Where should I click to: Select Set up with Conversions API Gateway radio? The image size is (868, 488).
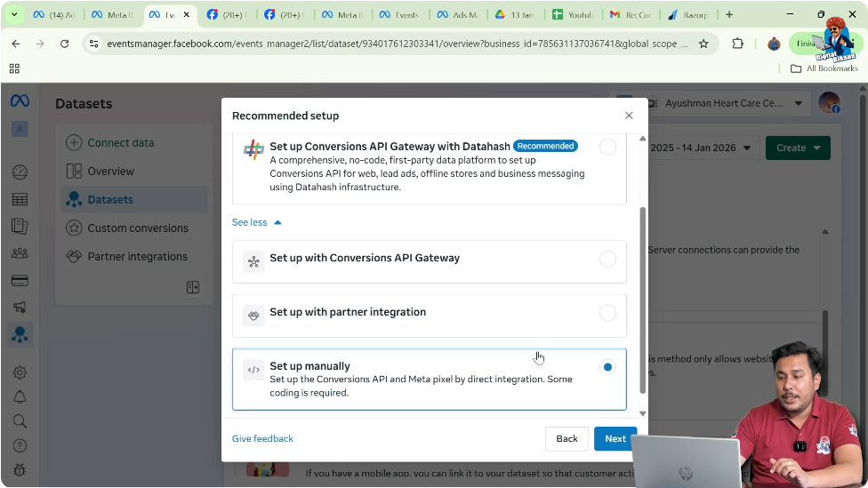(x=607, y=259)
